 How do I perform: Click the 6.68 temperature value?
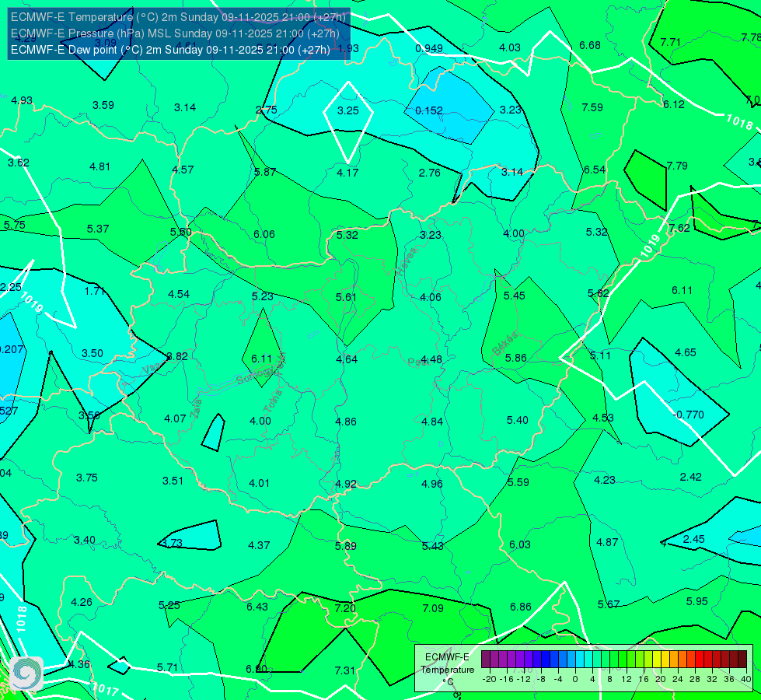click(x=590, y=45)
